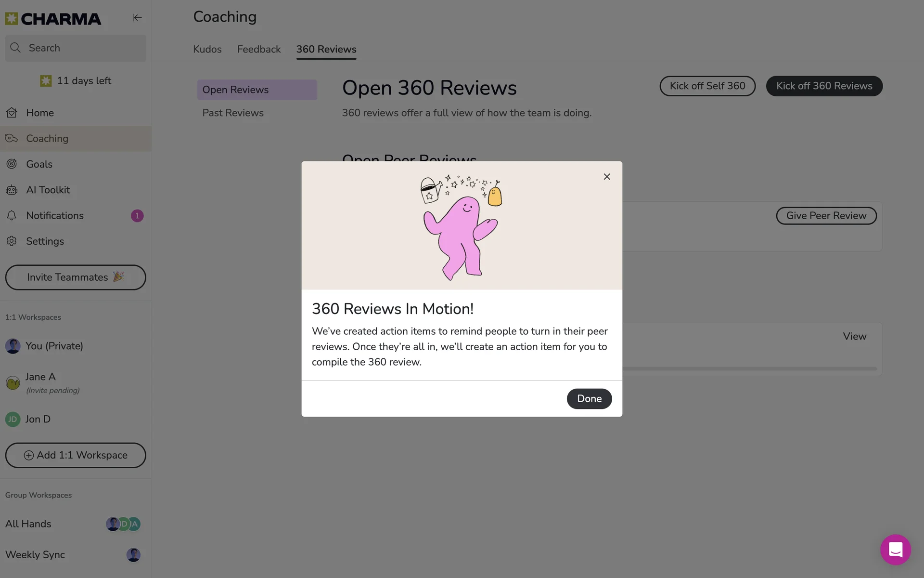924x578 pixels.
Task: Click Add 1:1 Workspace button
Action: click(x=76, y=455)
